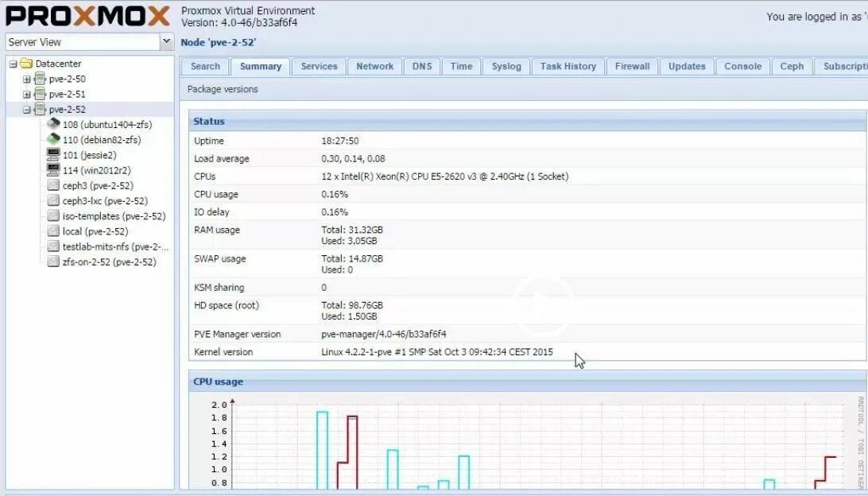Open the Console tab
The image size is (868, 496).
coord(743,67)
